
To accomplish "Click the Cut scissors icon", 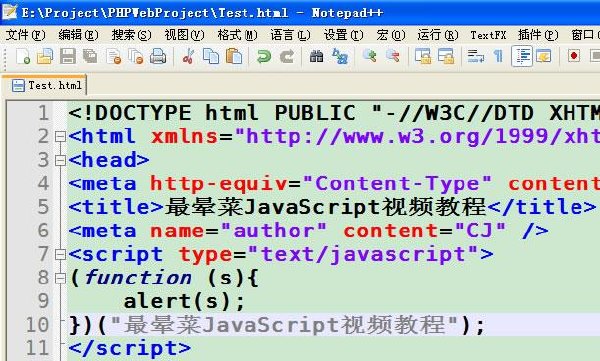I will coord(188,56).
